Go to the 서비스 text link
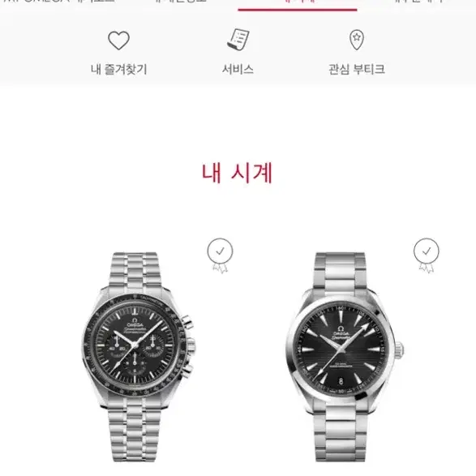Viewport: 476px width, 476px height. click(238, 69)
